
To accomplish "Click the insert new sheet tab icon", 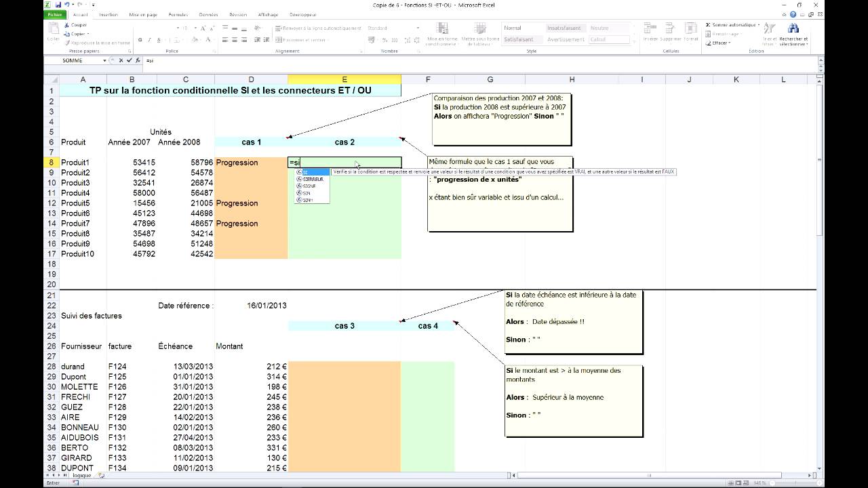I will pos(102,475).
